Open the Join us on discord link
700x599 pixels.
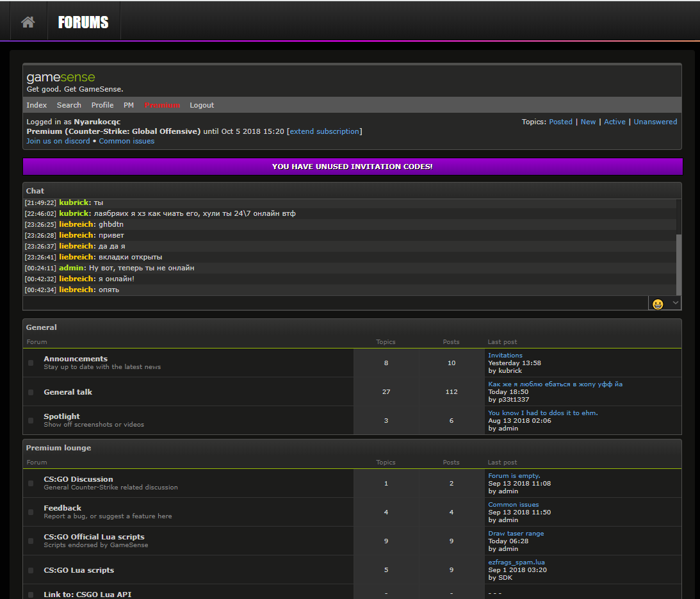coord(58,141)
